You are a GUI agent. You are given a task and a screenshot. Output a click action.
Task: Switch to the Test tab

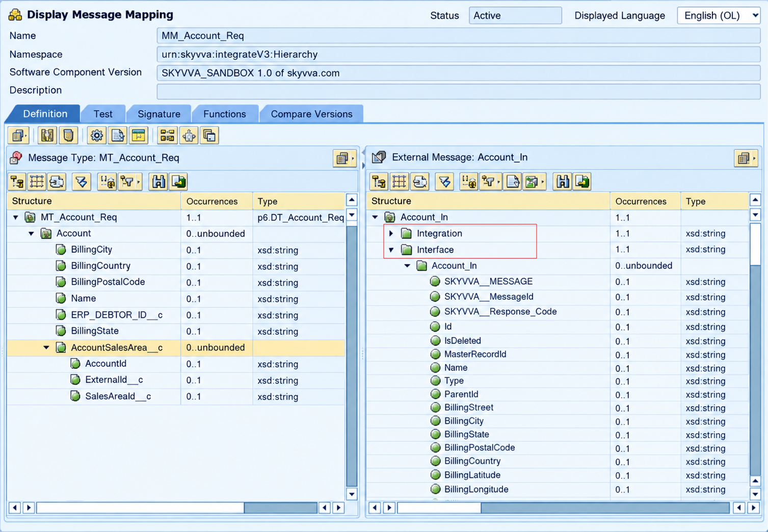pos(103,114)
